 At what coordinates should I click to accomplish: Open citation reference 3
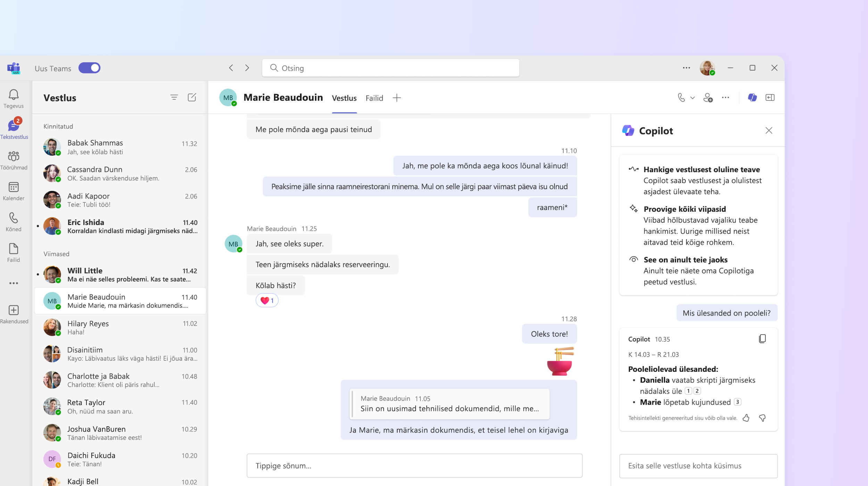[737, 402]
